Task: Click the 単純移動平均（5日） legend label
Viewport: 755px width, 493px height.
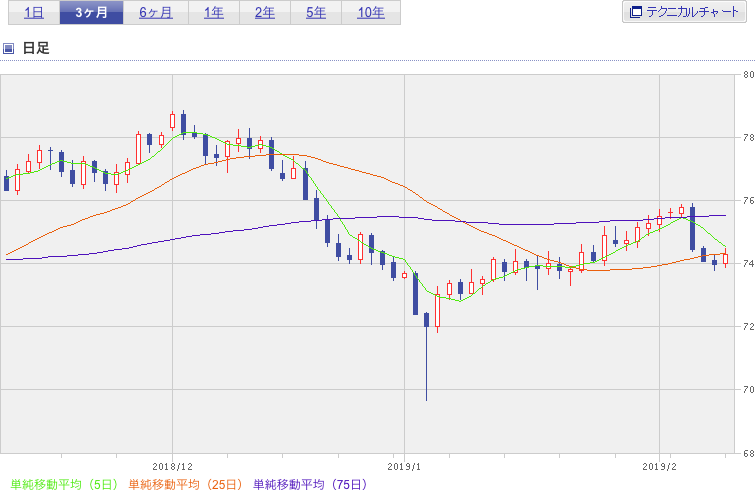Action: click(64, 484)
